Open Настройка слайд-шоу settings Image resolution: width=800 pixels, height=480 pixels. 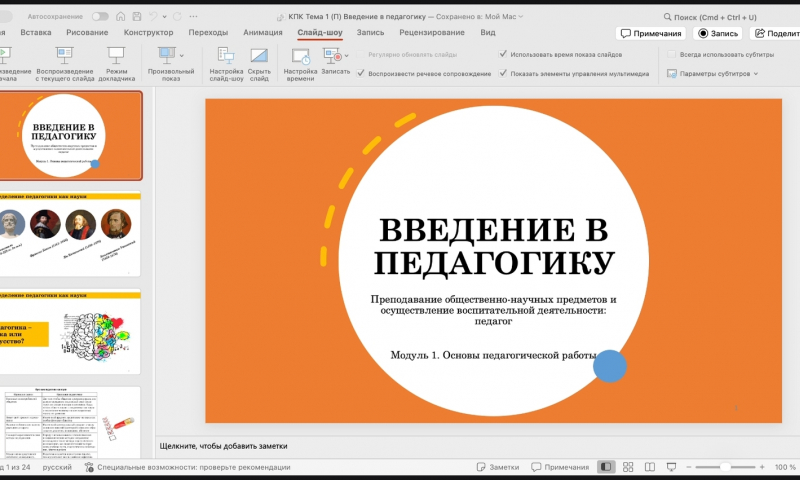click(x=226, y=64)
